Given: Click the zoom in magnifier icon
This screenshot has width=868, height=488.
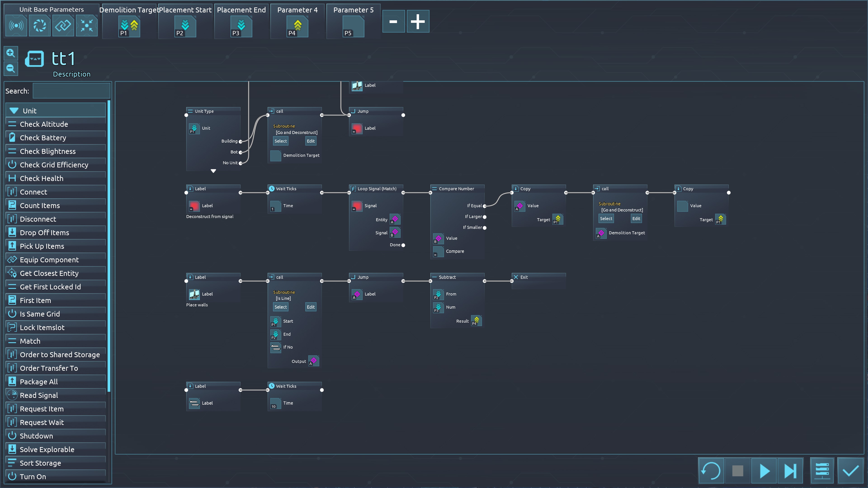Looking at the screenshot, I should (11, 53).
